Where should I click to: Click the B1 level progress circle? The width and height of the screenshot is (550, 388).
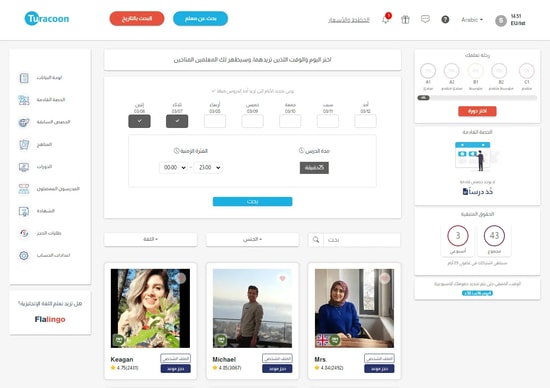tap(476, 71)
